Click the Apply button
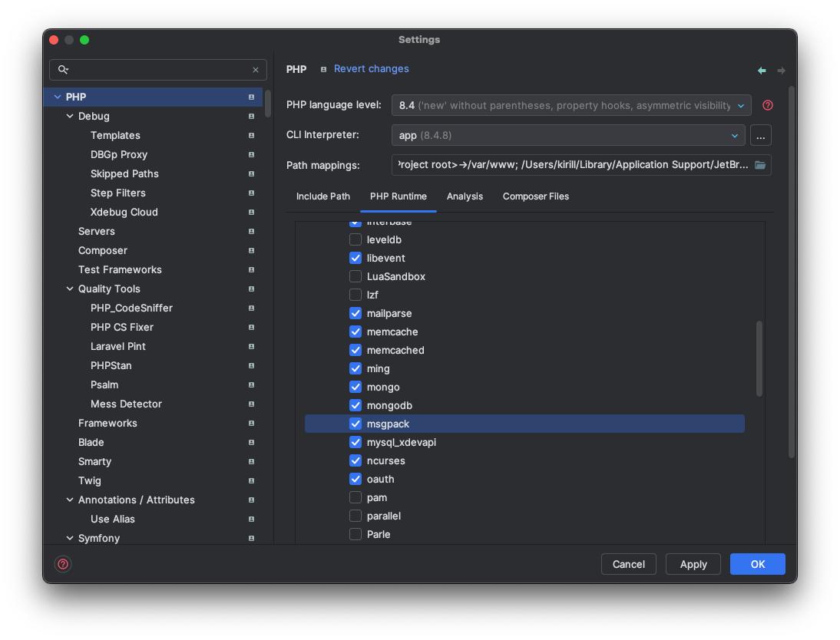This screenshot has height=640, width=840. coord(693,564)
